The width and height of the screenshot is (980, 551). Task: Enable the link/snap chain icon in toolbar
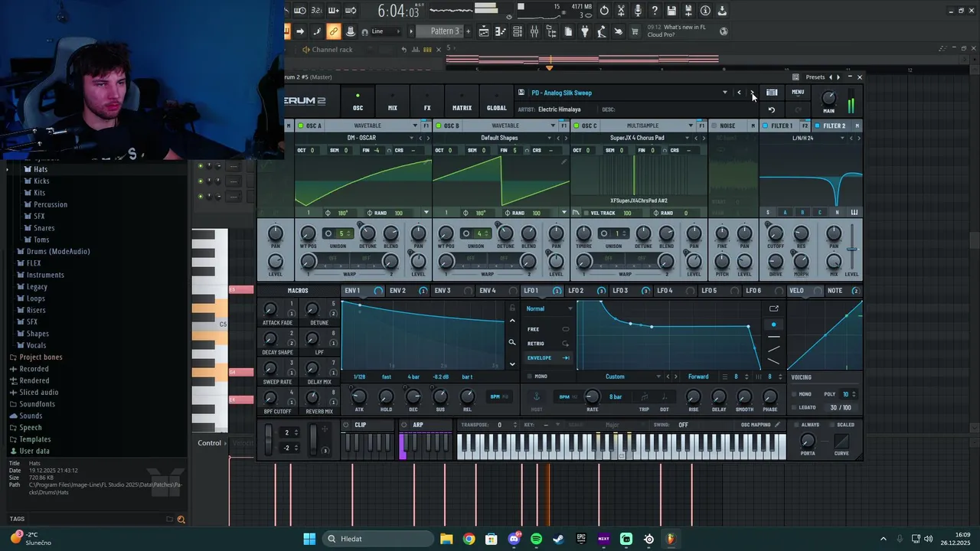[x=333, y=31]
